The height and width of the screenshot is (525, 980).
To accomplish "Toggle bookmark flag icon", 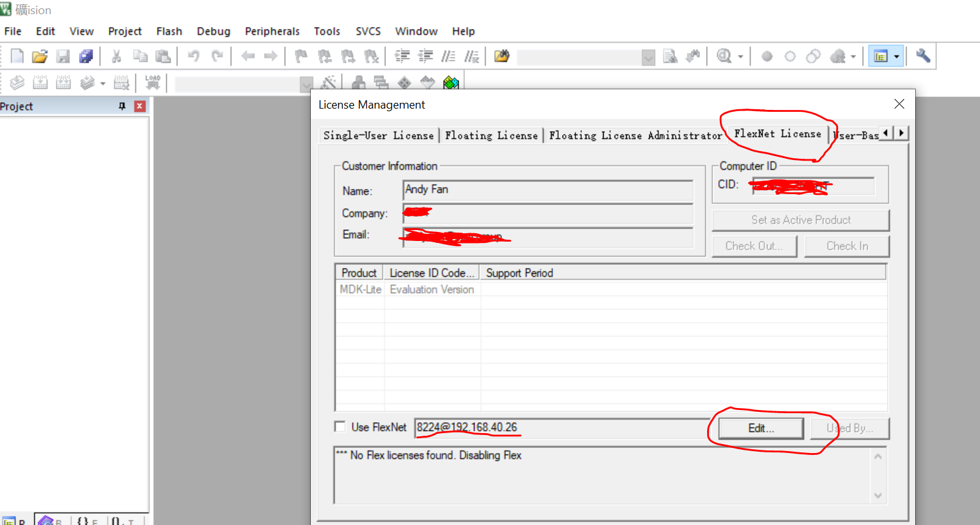I will [x=301, y=57].
